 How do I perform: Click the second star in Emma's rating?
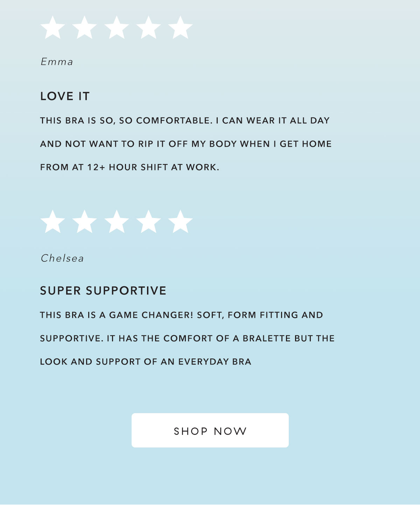coord(84,27)
